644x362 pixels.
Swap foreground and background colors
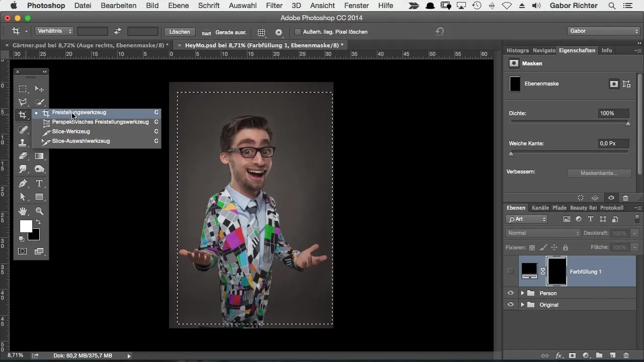coord(38,222)
